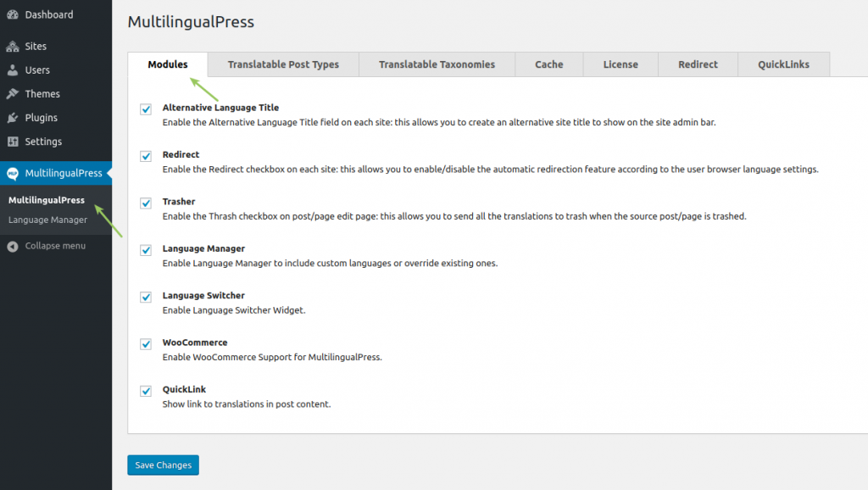The width and height of the screenshot is (868, 490).
Task: Click the 'Trasher' module label
Action: click(178, 202)
